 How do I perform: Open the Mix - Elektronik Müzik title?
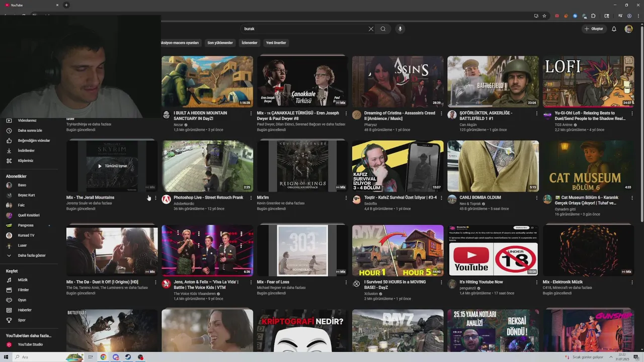tap(562, 282)
